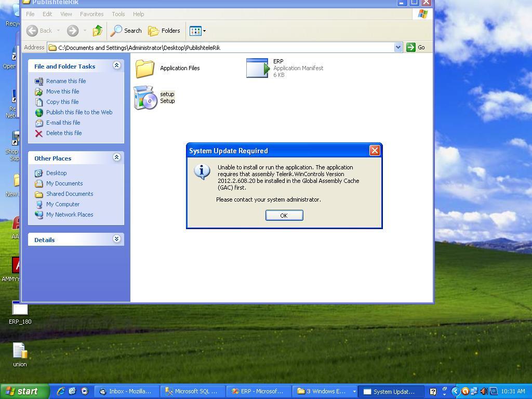Expand the Address bar dropdown
Viewport: 532px width, 399px height.
point(398,47)
